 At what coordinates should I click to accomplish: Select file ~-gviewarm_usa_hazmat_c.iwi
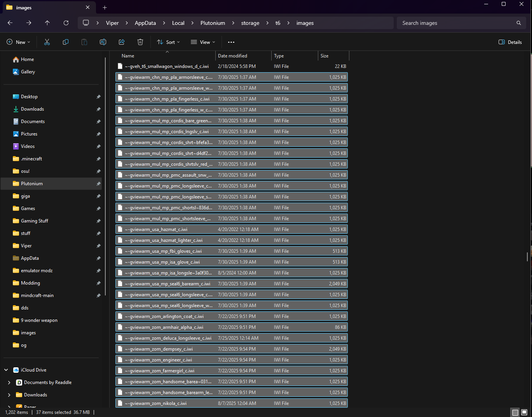pyautogui.click(x=232, y=229)
